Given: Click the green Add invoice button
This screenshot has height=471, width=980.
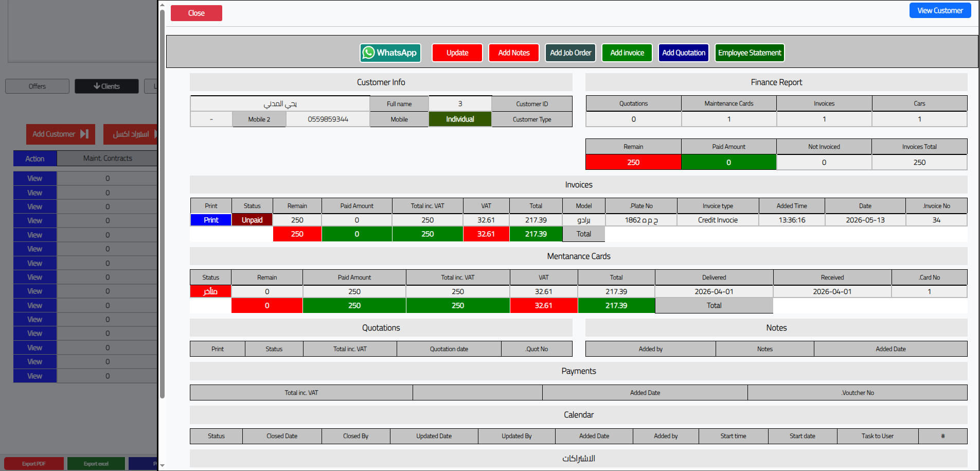Looking at the screenshot, I should 627,53.
